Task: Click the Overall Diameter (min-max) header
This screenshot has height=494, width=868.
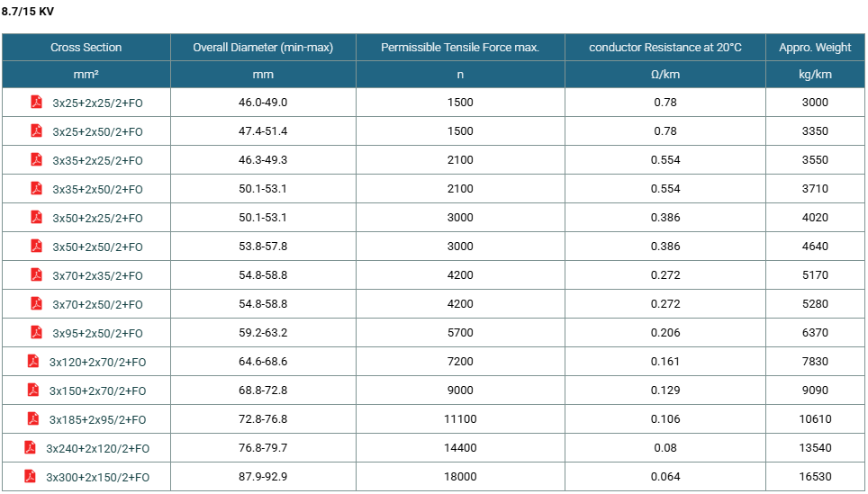Action: [x=263, y=48]
